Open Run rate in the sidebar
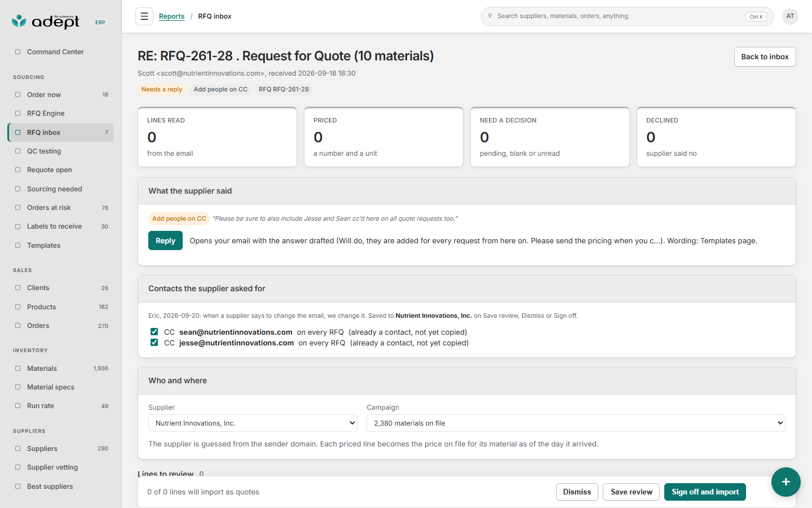This screenshot has width=812, height=508. [x=61, y=406]
